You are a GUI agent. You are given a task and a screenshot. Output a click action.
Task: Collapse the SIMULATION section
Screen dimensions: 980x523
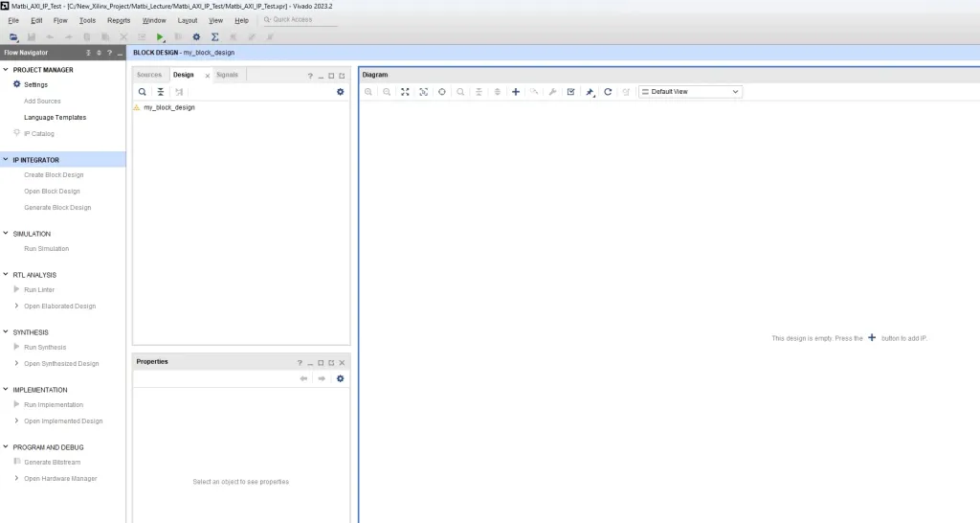click(x=6, y=234)
